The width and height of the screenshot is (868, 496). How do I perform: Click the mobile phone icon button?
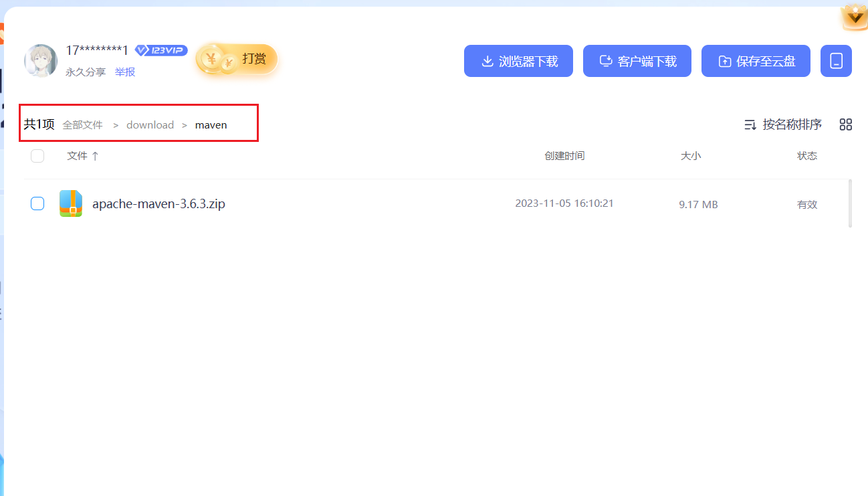(836, 62)
